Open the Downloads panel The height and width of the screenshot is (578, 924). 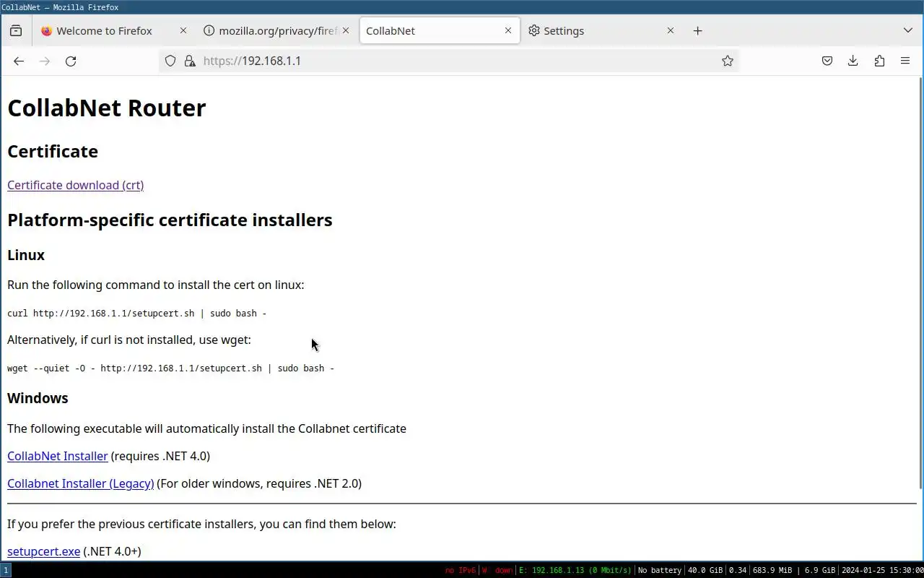coord(853,61)
